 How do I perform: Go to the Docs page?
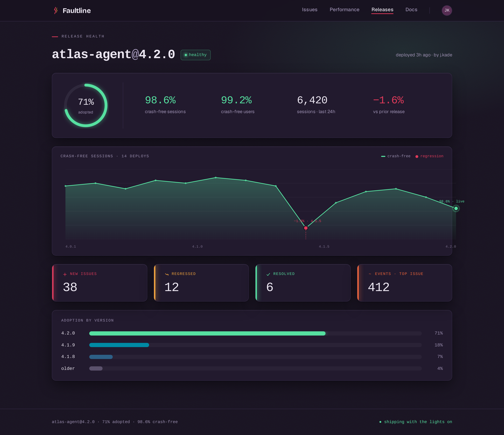coord(411,9)
